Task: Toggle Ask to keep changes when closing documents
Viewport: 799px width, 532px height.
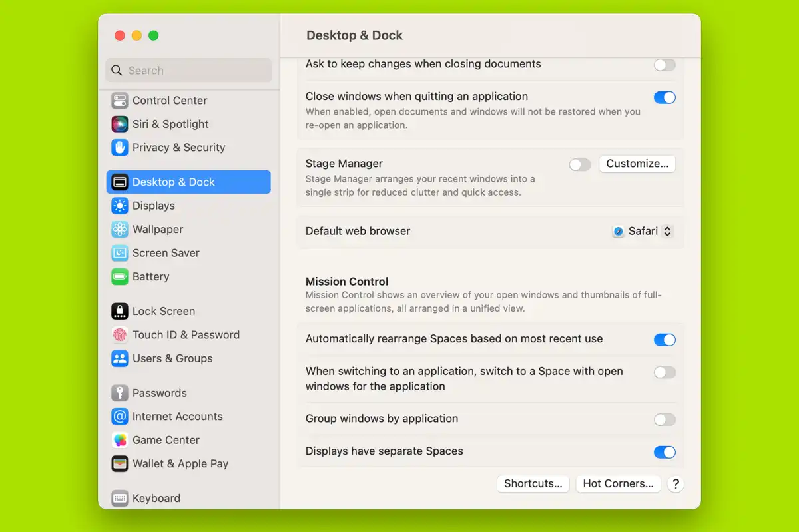Action: coord(665,65)
